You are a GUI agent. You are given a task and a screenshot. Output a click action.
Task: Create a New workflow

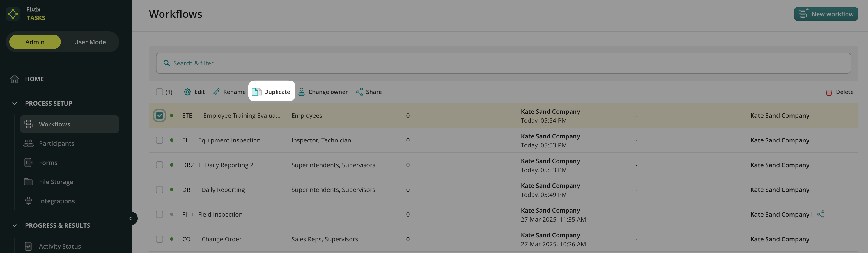click(826, 14)
